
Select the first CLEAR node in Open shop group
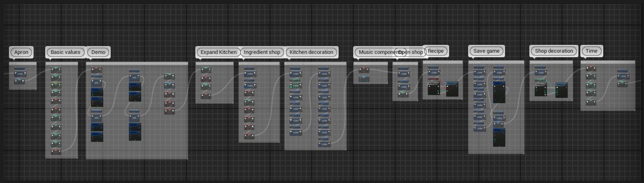pos(404,74)
